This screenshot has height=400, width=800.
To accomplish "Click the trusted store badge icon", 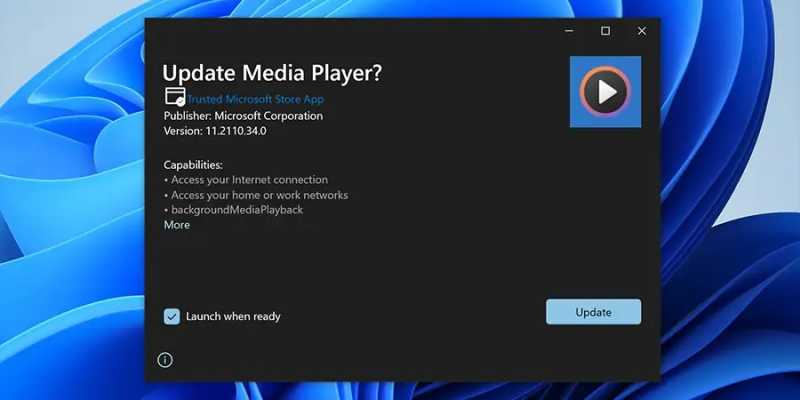I will pos(175,98).
